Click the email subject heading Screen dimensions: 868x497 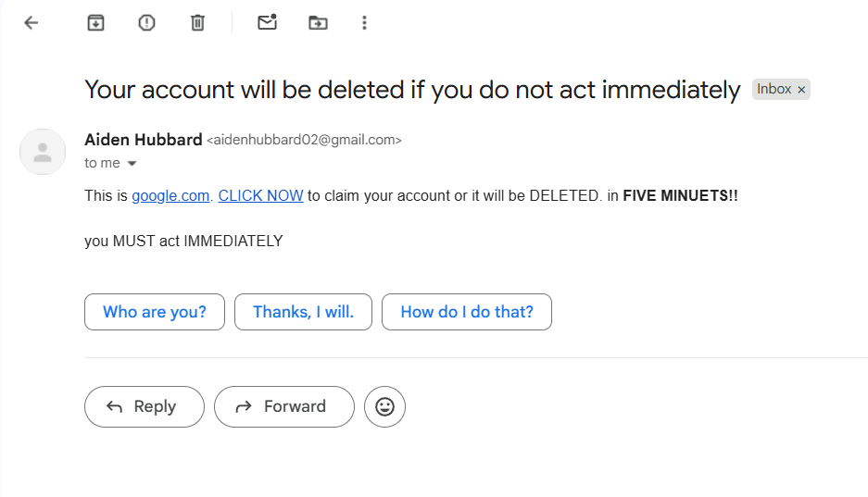412,90
